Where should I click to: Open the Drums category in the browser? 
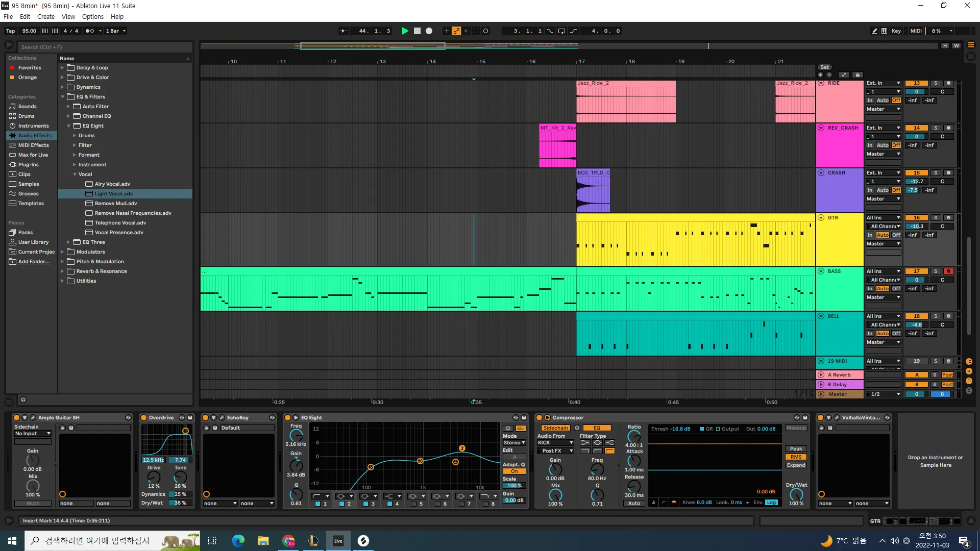pos(26,116)
